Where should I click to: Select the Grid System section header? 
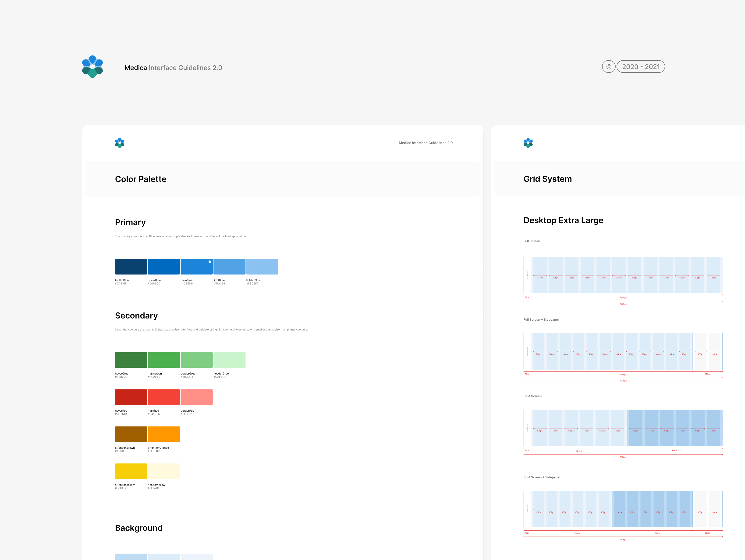pyautogui.click(x=547, y=179)
